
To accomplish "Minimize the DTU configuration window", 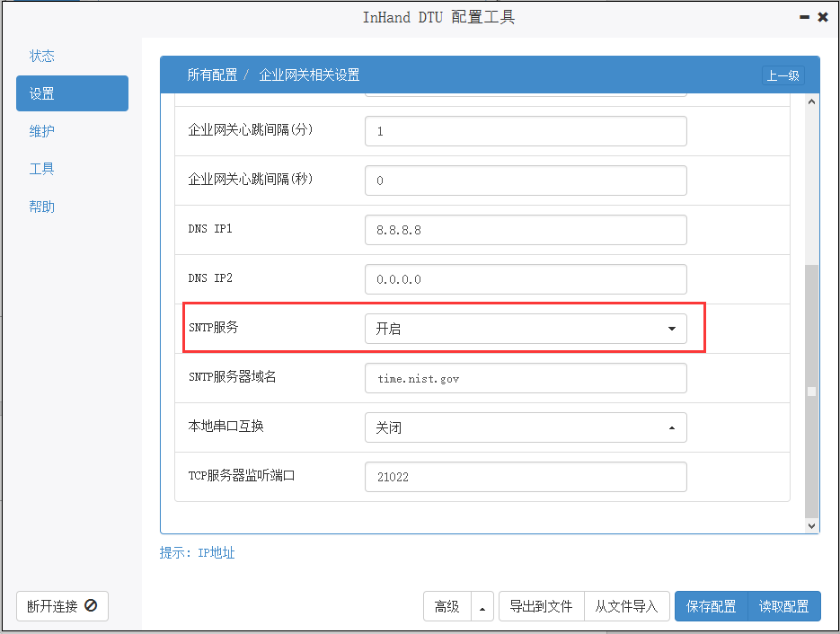I will tap(804, 18).
